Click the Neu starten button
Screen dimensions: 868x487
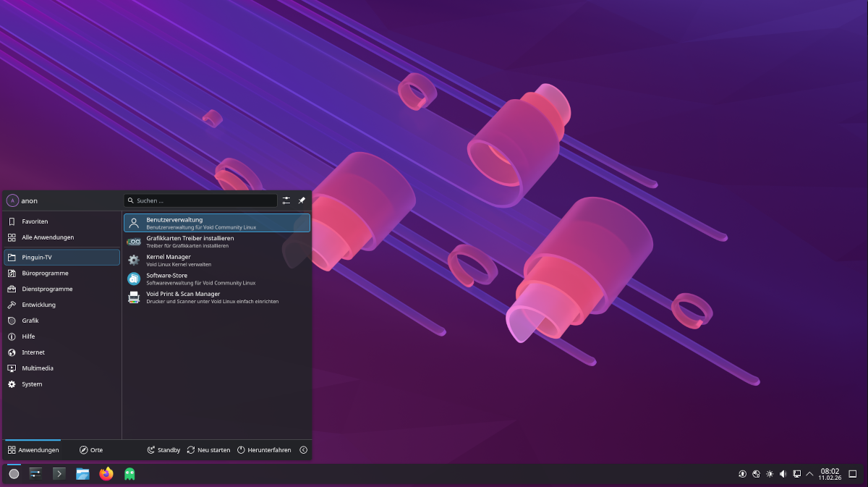208,450
